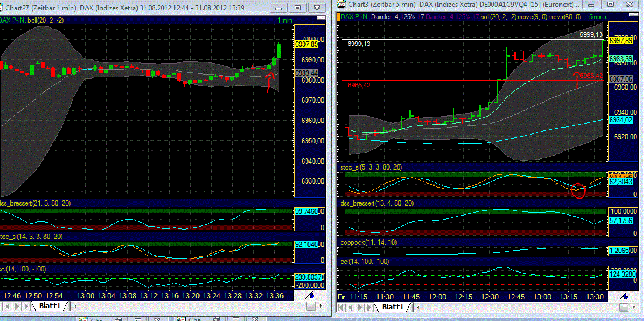Click the 6965,42 line label at the chart's left

[x=359, y=85]
